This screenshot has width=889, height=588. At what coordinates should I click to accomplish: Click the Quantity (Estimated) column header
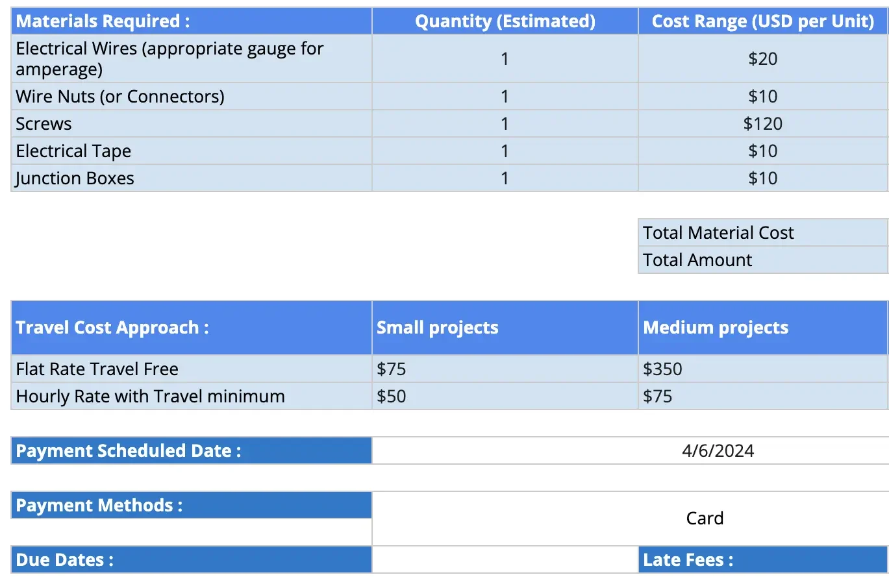click(x=505, y=21)
